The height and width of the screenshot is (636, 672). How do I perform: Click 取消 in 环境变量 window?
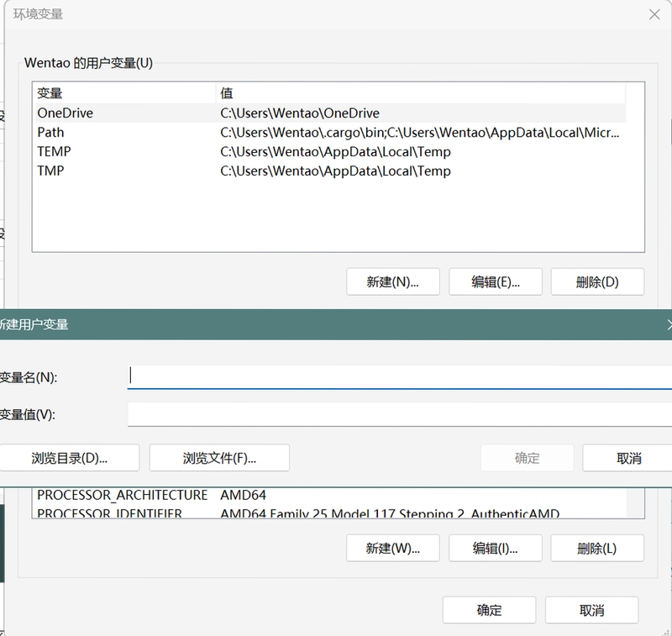[592, 610]
